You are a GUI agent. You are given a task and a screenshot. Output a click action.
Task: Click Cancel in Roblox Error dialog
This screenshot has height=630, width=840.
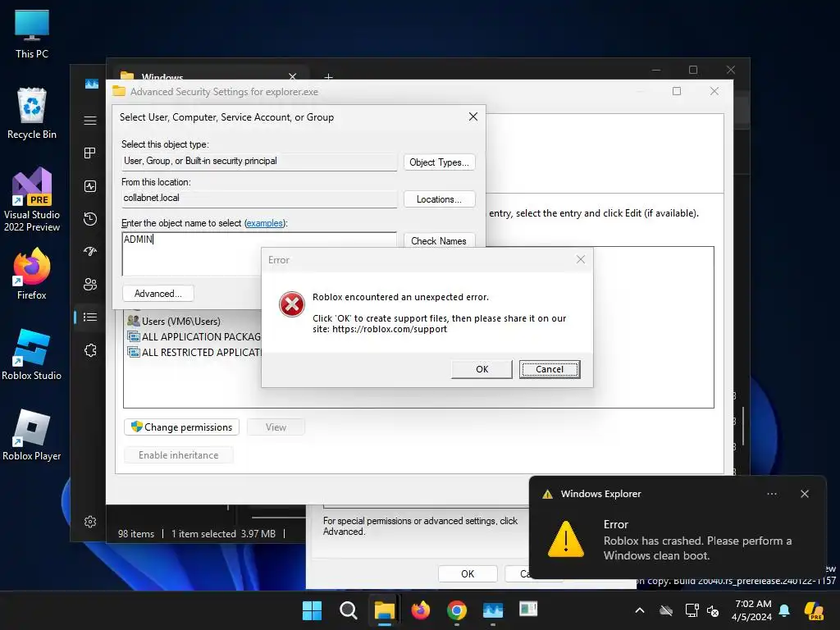(550, 369)
